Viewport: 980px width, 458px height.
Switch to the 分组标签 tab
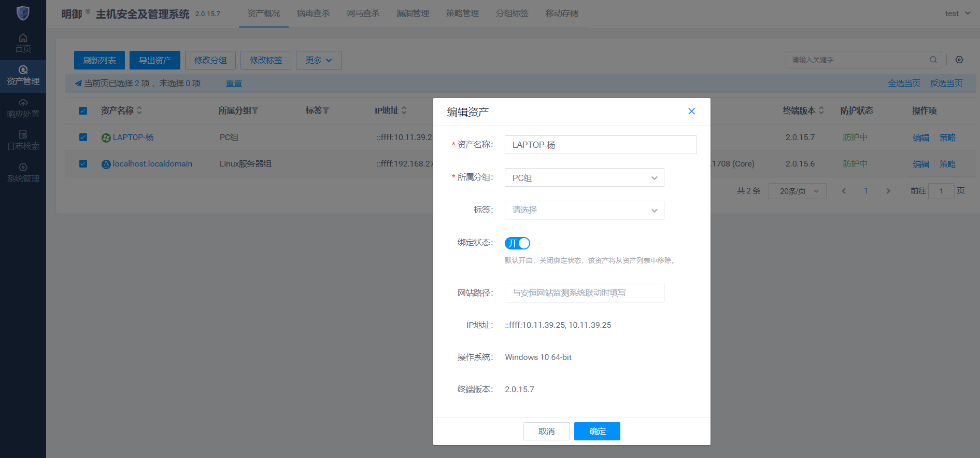[512, 13]
